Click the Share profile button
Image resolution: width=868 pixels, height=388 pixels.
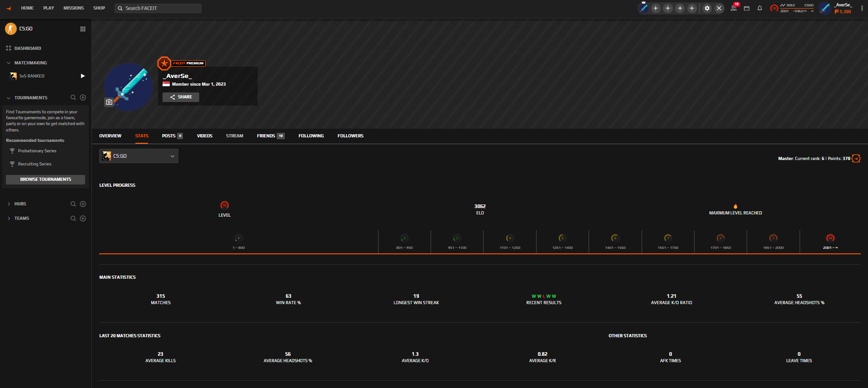[181, 97]
